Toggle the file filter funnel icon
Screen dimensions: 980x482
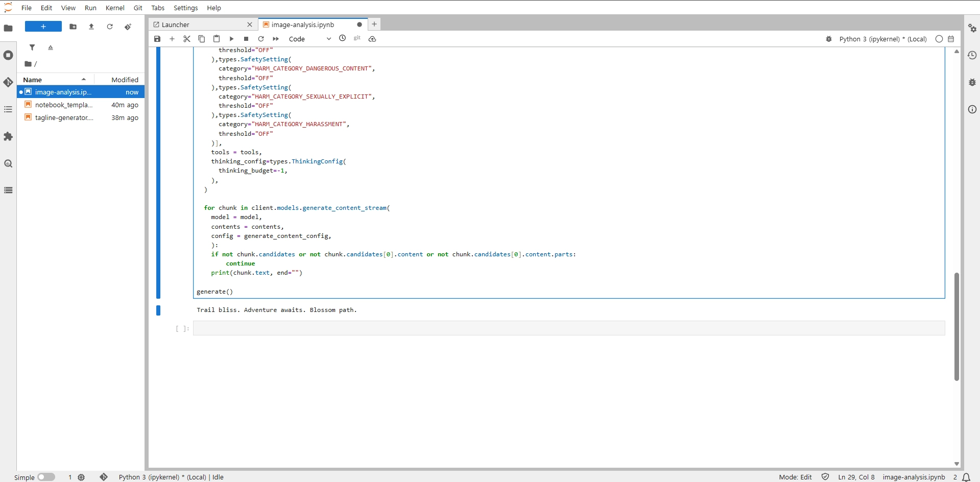(32, 47)
